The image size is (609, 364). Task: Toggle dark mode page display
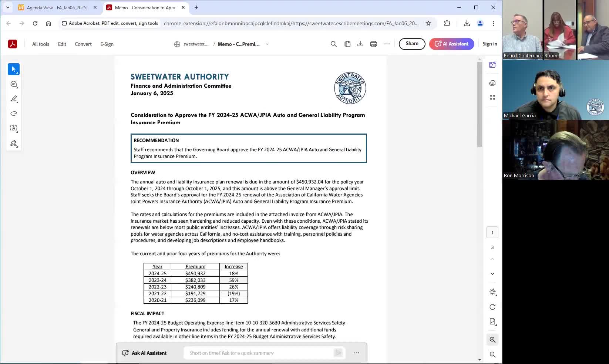[492, 292]
